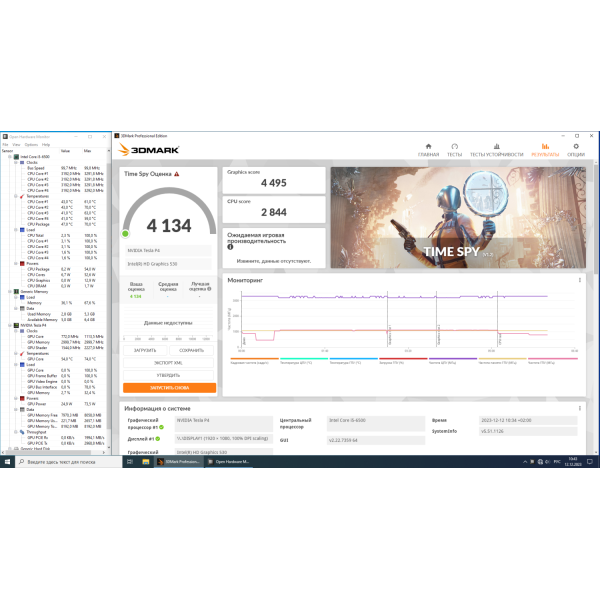Image resolution: width=600 pixels, height=600 pixels.
Task: Toggle Кадровая частота series in chart legend
Action: coord(254,361)
